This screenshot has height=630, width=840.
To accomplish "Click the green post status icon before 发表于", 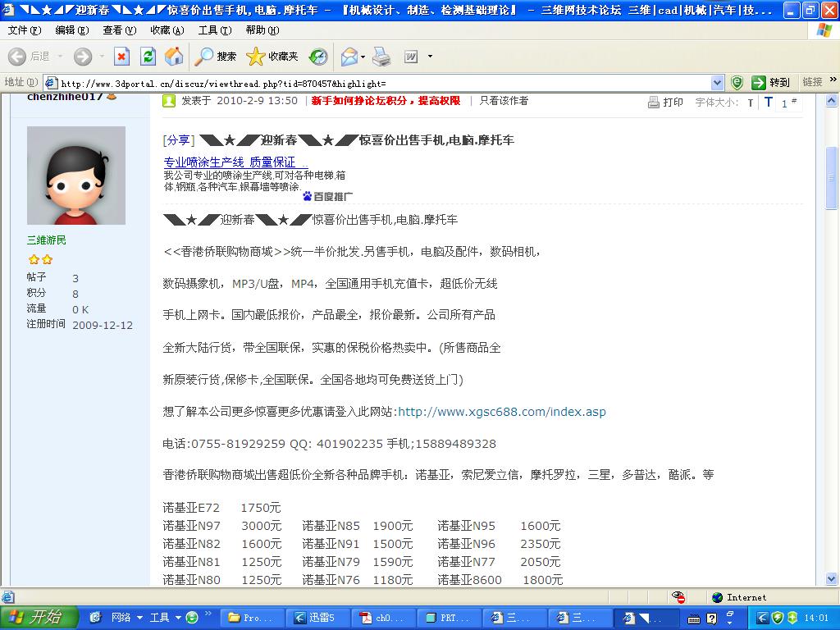I will point(169,101).
